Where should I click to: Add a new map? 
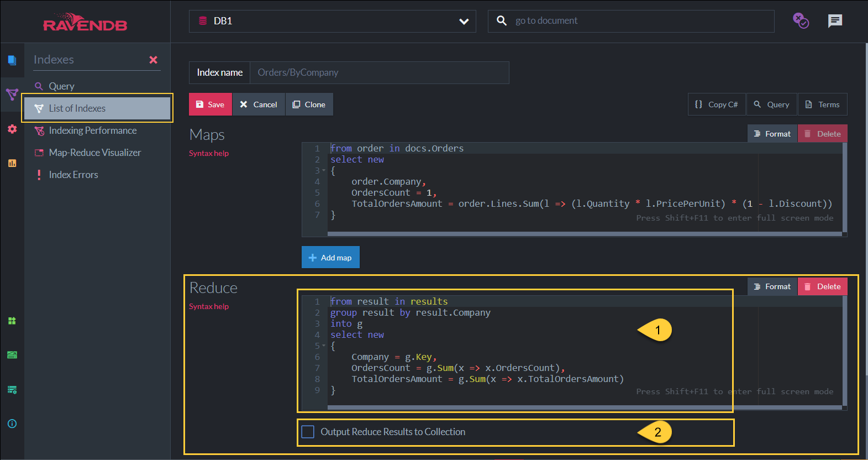330,258
